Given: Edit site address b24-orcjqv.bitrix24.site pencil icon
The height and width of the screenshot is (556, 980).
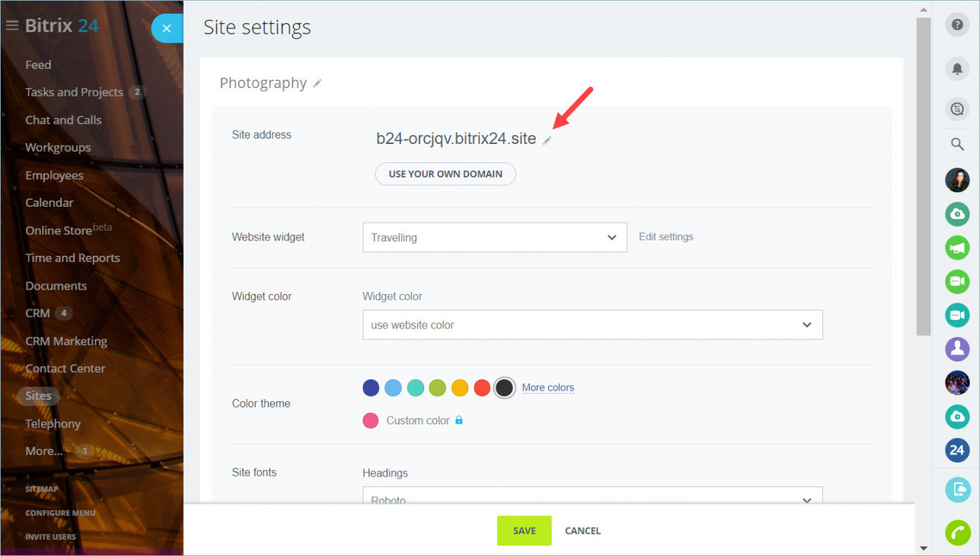Looking at the screenshot, I should 547,140.
